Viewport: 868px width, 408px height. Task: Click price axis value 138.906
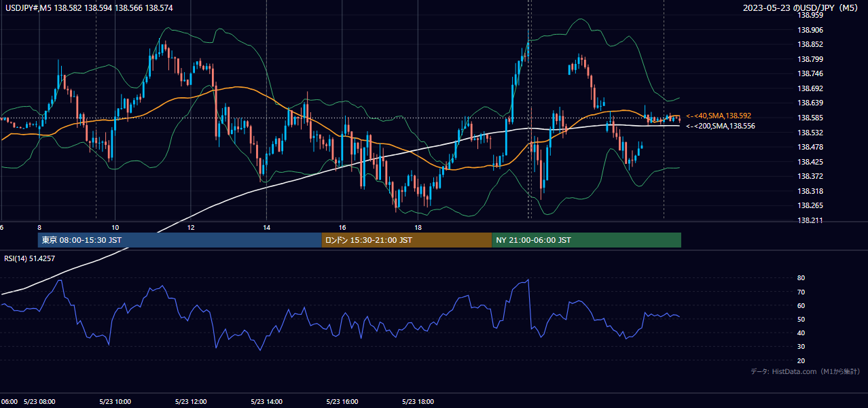point(809,30)
